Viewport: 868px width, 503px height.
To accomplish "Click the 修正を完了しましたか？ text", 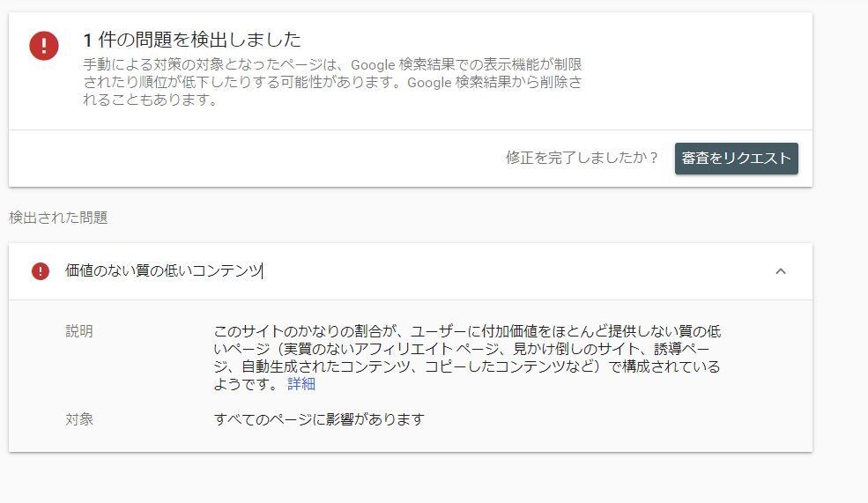I will coord(582,158).
